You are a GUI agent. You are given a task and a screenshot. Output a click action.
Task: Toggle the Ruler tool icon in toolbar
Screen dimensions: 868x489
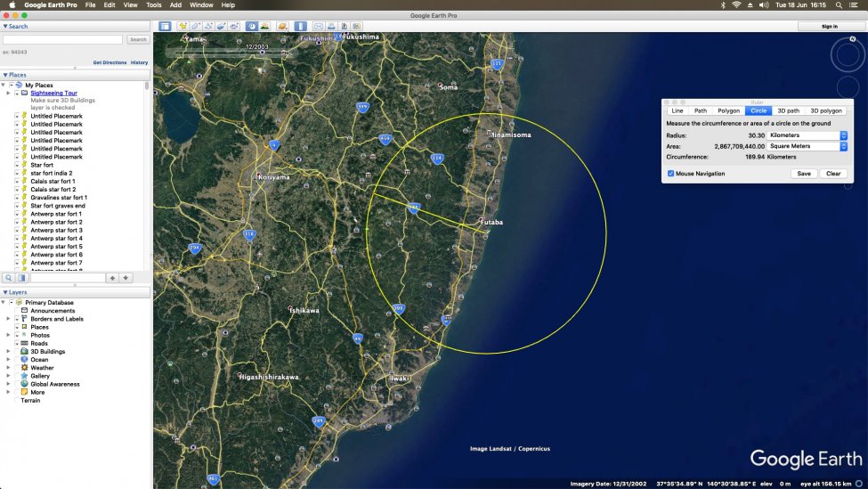(x=300, y=26)
